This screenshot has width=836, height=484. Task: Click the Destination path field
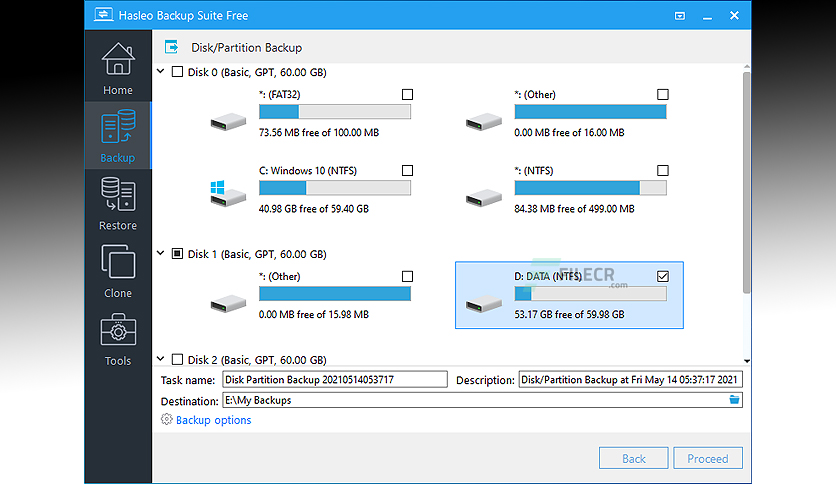tap(482, 400)
